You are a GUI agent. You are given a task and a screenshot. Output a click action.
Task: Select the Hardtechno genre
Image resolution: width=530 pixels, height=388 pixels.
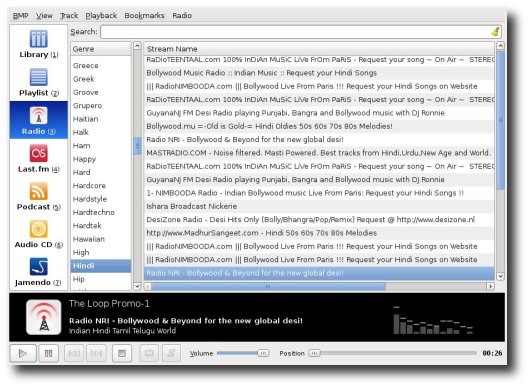101,212
